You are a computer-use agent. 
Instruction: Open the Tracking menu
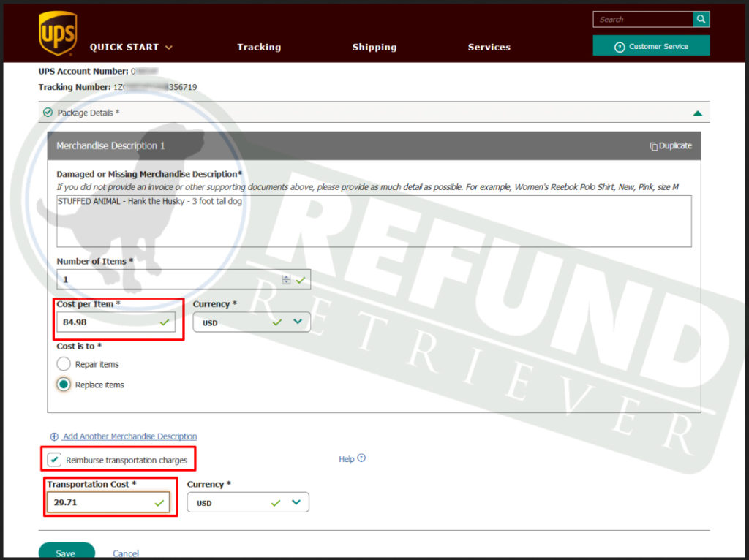(x=259, y=47)
